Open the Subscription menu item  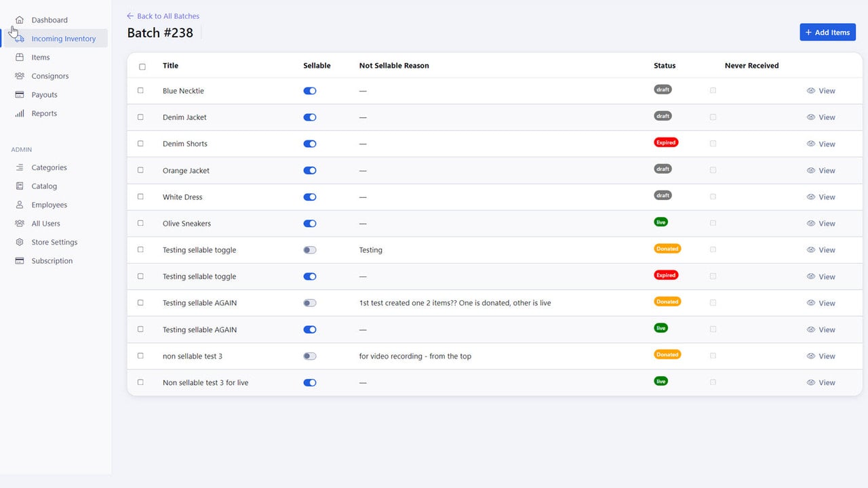point(52,261)
